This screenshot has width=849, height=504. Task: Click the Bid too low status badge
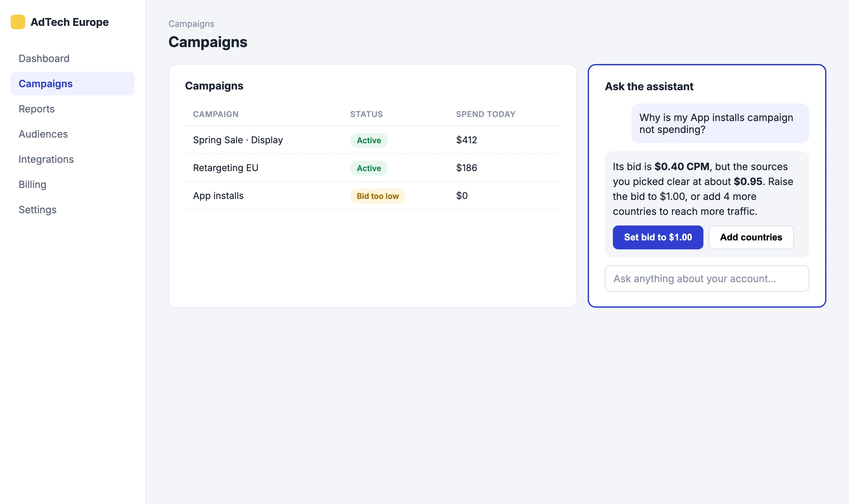point(378,196)
